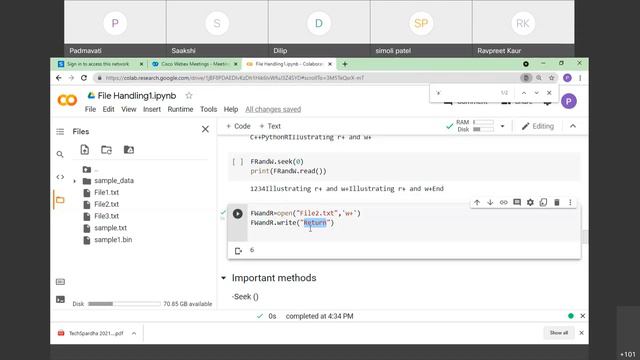Image resolution: width=640 pixels, height=360 pixels.
Task: Open the View menu
Action: pos(129,109)
